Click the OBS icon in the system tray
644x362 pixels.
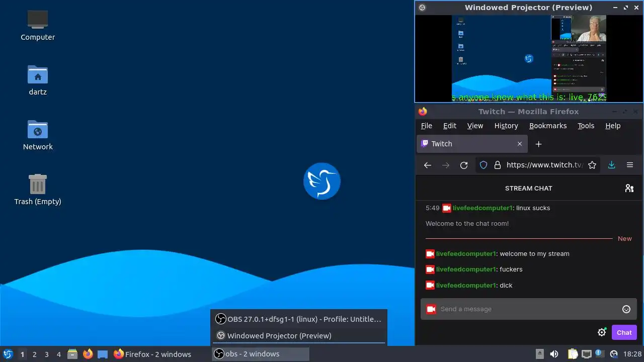tap(613, 354)
